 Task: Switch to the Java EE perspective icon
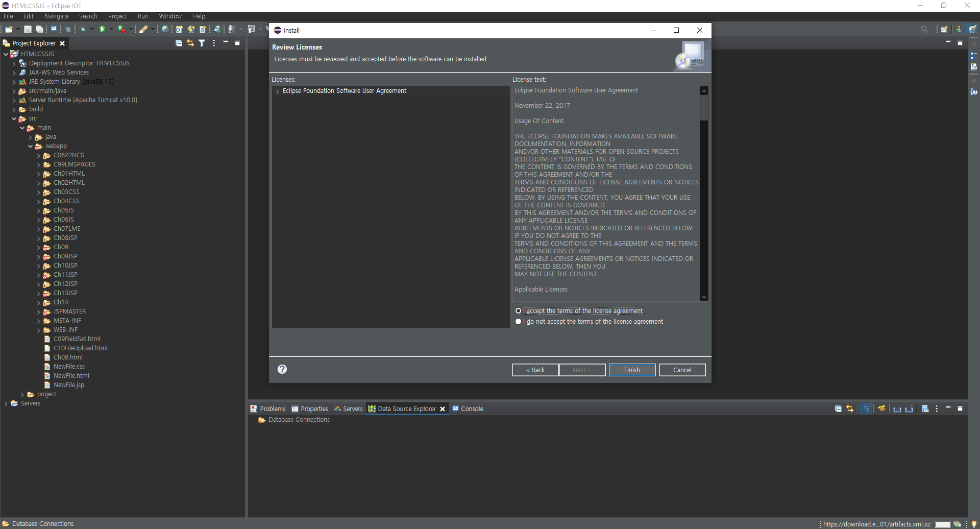959,30
